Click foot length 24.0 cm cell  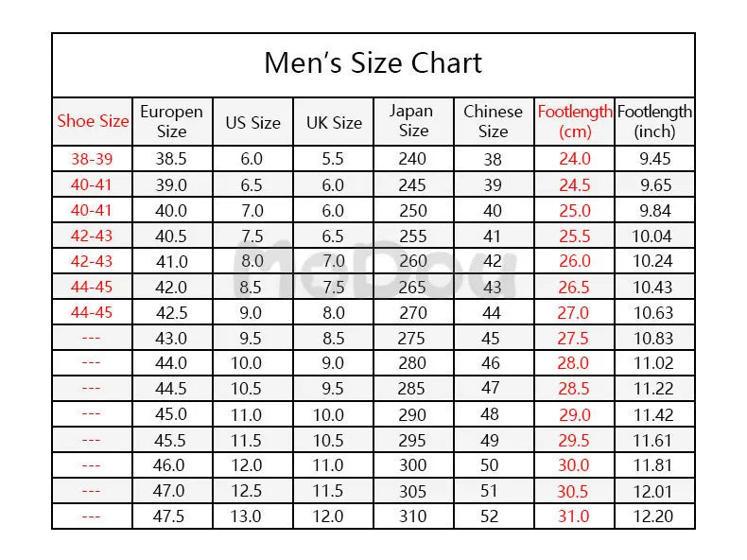(575, 159)
